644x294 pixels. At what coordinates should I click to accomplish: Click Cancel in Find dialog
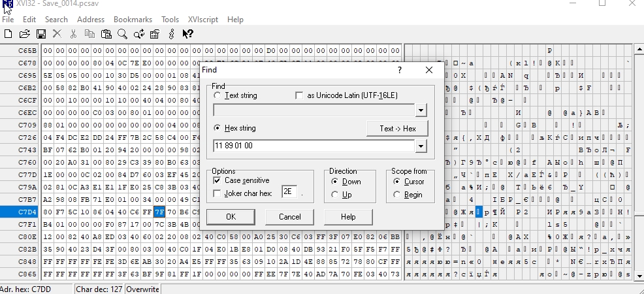point(289,217)
